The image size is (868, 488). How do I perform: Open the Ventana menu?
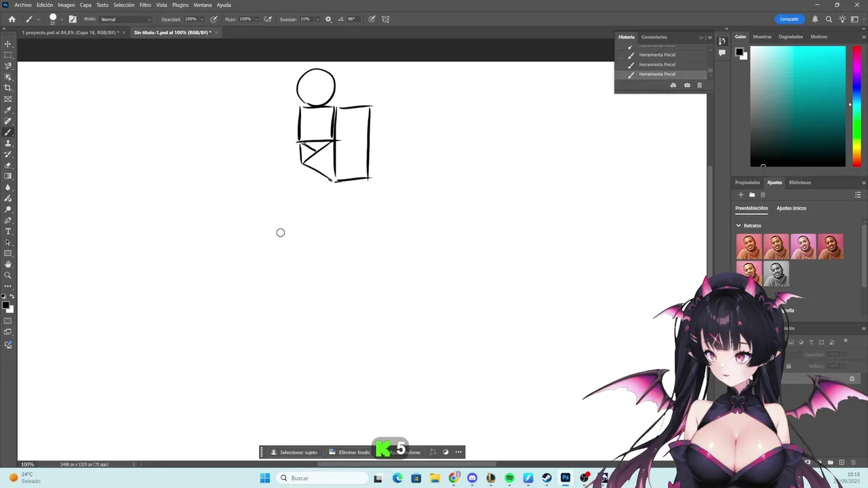(203, 5)
